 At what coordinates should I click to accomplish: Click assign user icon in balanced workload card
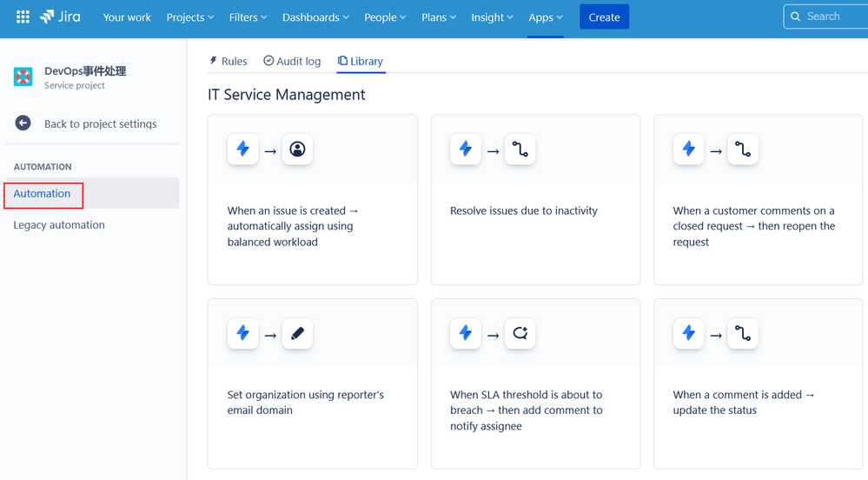coord(297,149)
